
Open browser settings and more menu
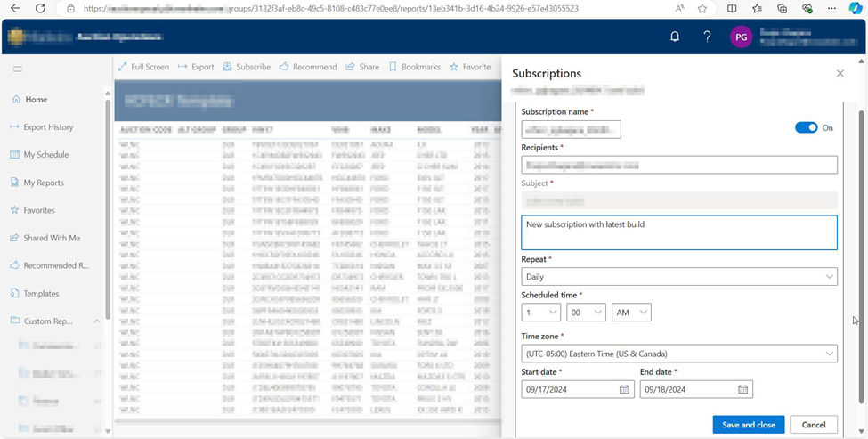tap(831, 8)
